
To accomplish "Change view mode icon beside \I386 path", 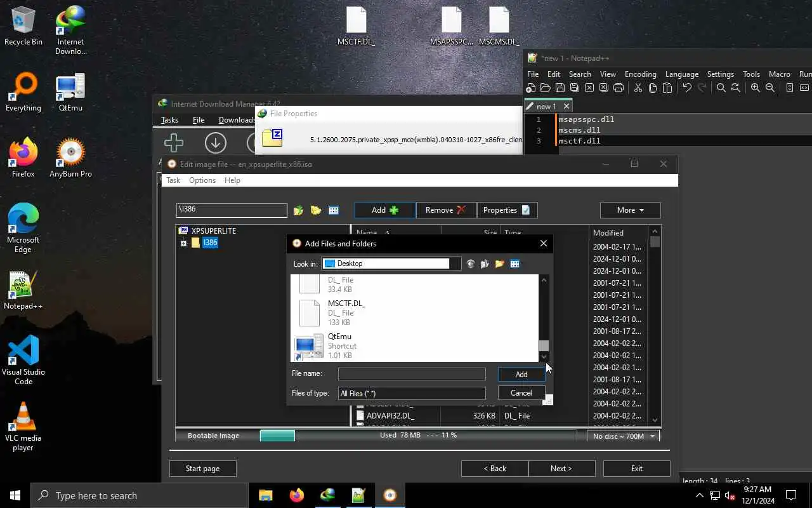I will point(334,210).
